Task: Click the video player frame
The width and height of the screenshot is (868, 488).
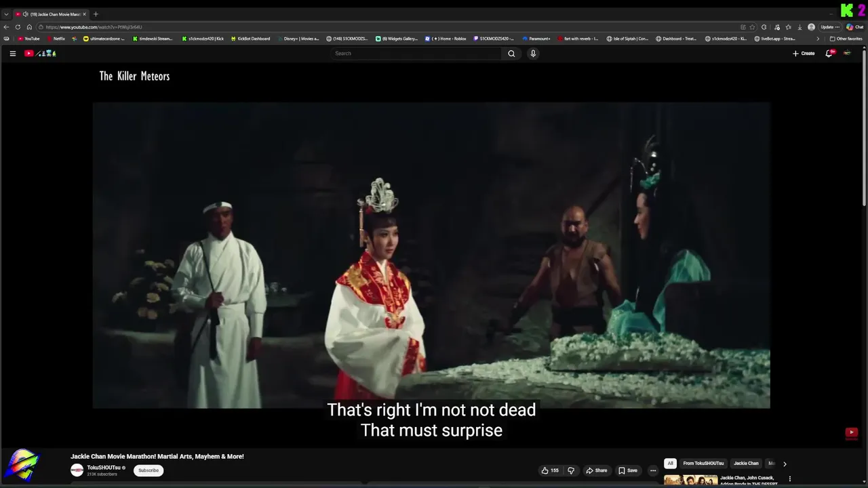Action: click(x=431, y=256)
